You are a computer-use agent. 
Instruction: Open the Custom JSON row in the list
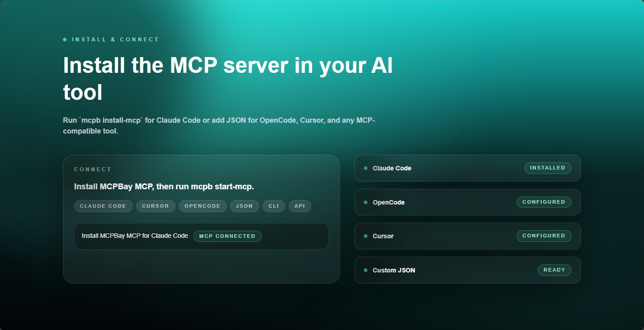pyautogui.click(x=467, y=270)
